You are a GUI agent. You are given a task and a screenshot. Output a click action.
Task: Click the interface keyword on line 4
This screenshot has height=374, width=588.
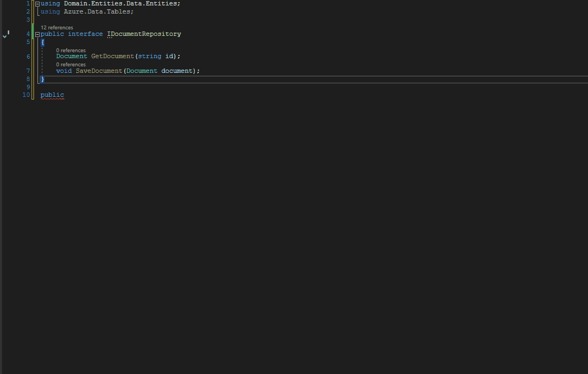[85, 34]
